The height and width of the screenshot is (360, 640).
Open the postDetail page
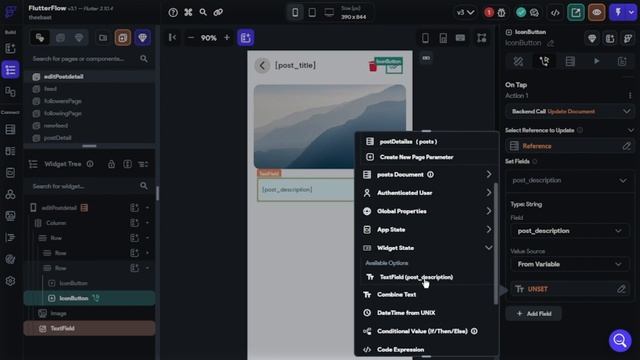coord(57,138)
